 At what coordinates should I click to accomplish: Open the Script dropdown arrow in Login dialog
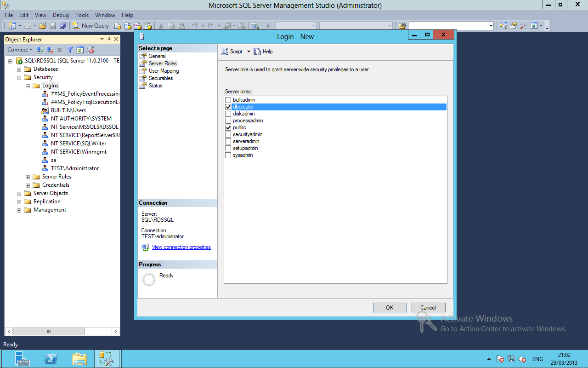coord(249,52)
